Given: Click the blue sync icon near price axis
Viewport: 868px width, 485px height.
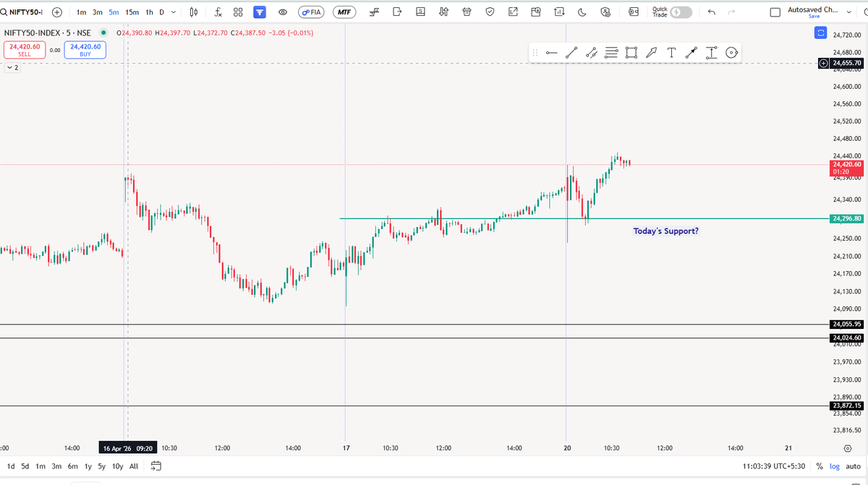Looking at the screenshot, I should 820,33.
